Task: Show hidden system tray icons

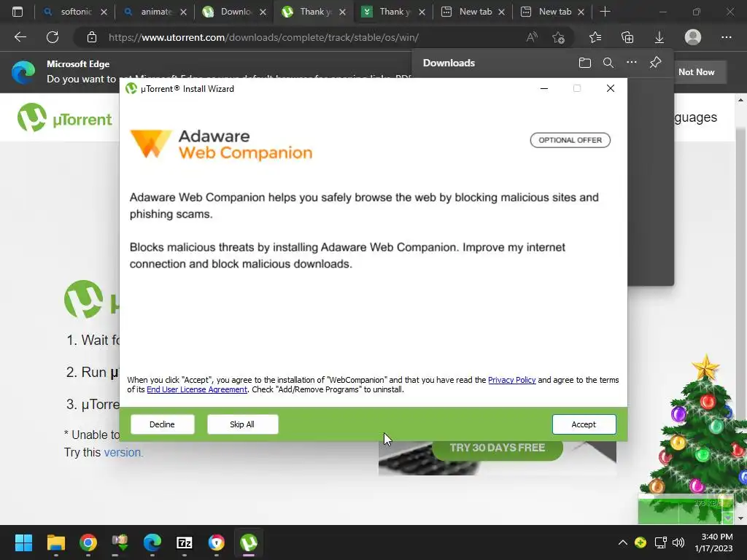Action: pyautogui.click(x=622, y=542)
